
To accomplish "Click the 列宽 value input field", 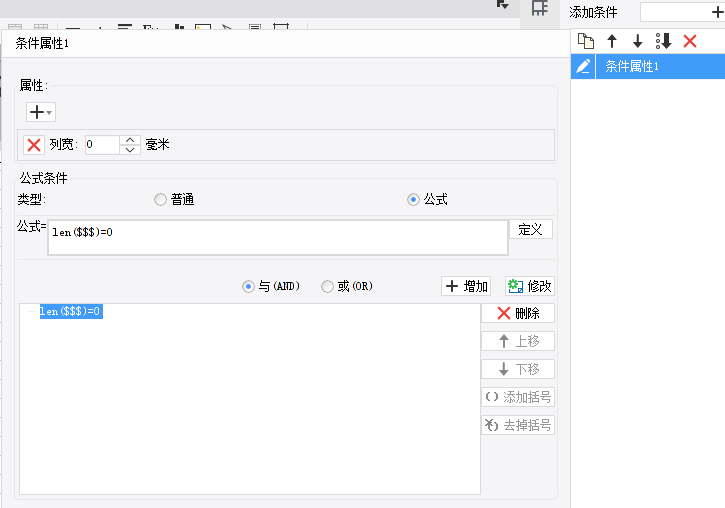I will pyautogui.click(x=103, y=145).
